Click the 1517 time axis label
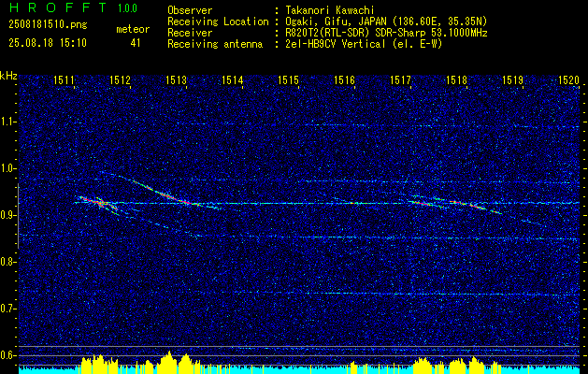The width and height of the screenshot is (588, 374). 400,79
